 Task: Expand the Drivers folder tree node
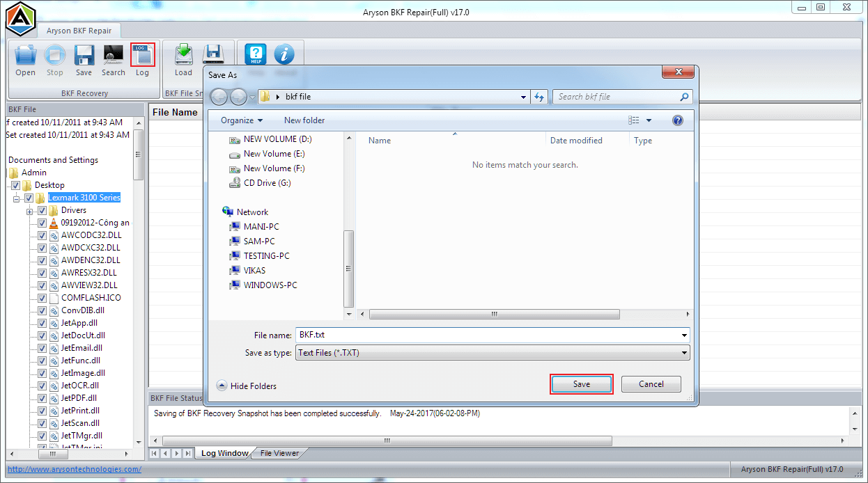[30, 210]
